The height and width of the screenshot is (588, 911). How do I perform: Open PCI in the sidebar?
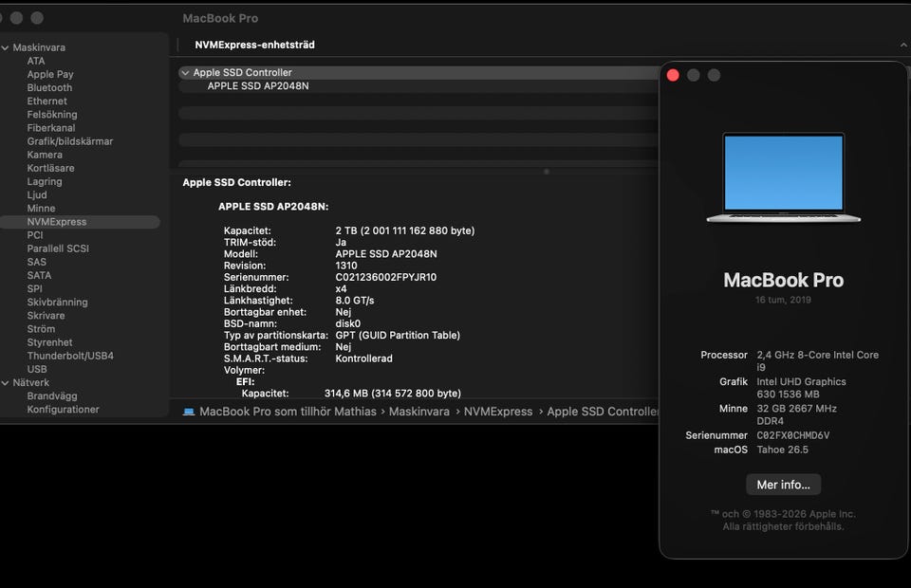(35, 235)
